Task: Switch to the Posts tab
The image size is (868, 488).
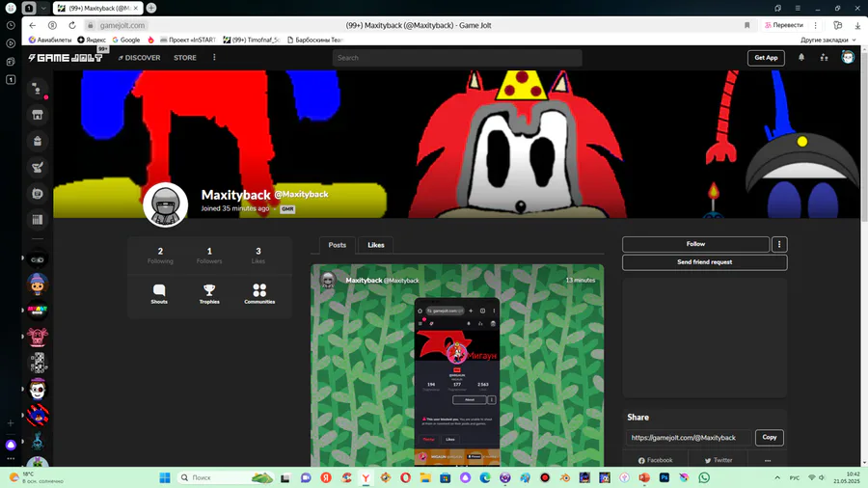Action: pos(338,245)
